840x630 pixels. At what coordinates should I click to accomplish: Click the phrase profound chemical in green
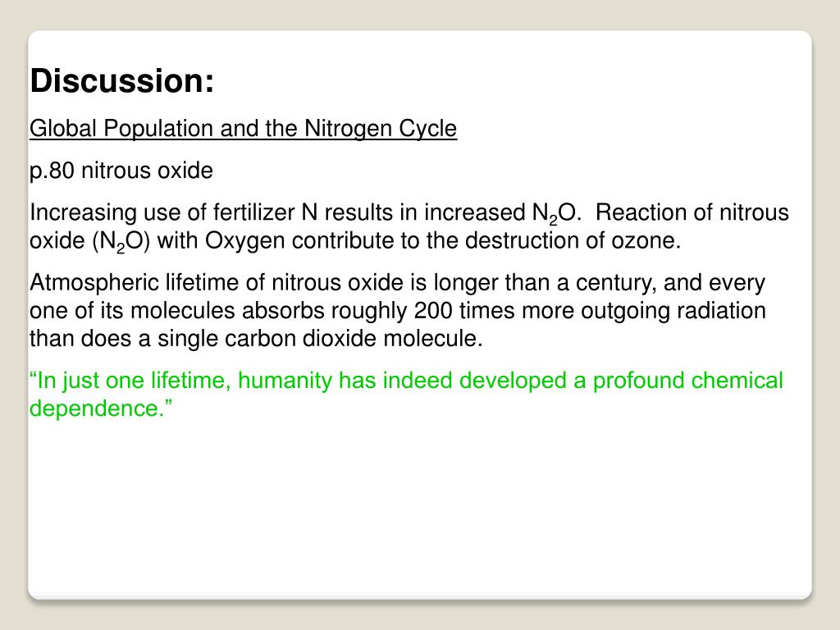point(688,381)
